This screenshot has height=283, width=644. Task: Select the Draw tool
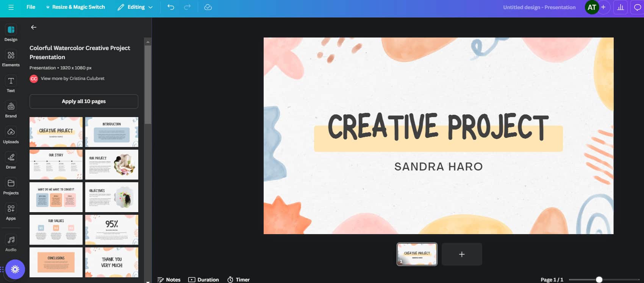tap(11, 161)
